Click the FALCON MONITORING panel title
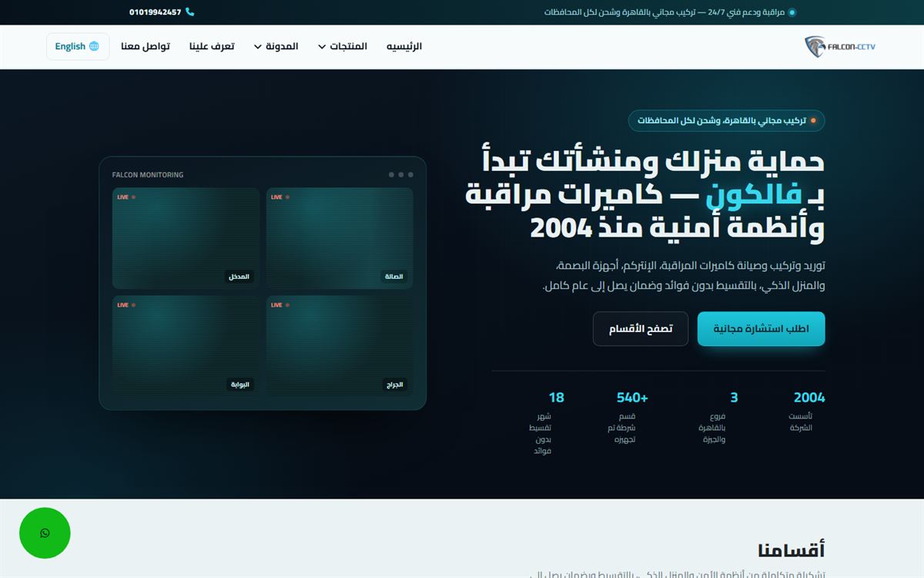This screenshot has width=924, height=578. point(148,175)
